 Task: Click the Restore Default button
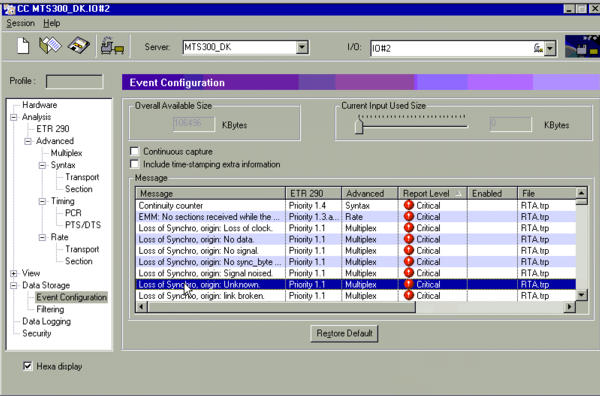(344, 333)
